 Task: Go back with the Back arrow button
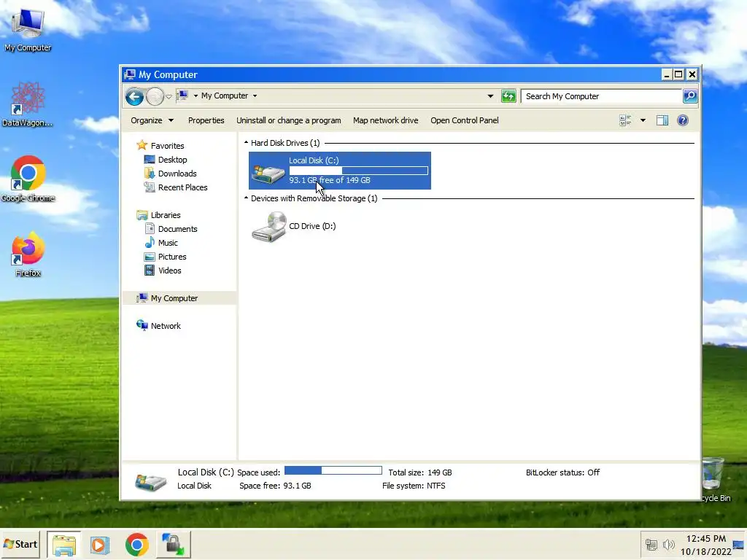coord(134,97)
